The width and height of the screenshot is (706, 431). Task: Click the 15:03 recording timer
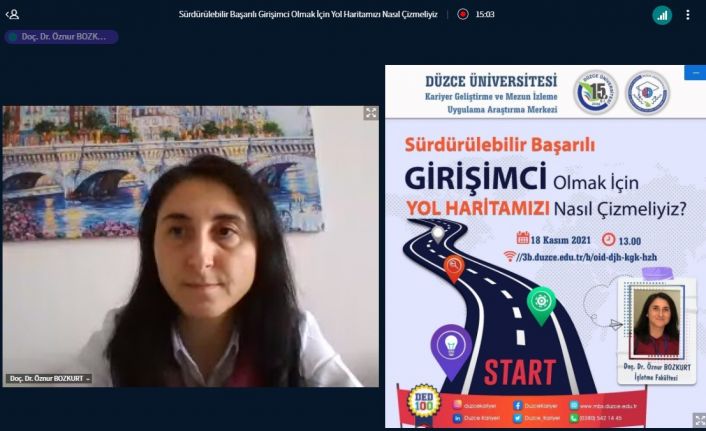[x=485, y=14]
